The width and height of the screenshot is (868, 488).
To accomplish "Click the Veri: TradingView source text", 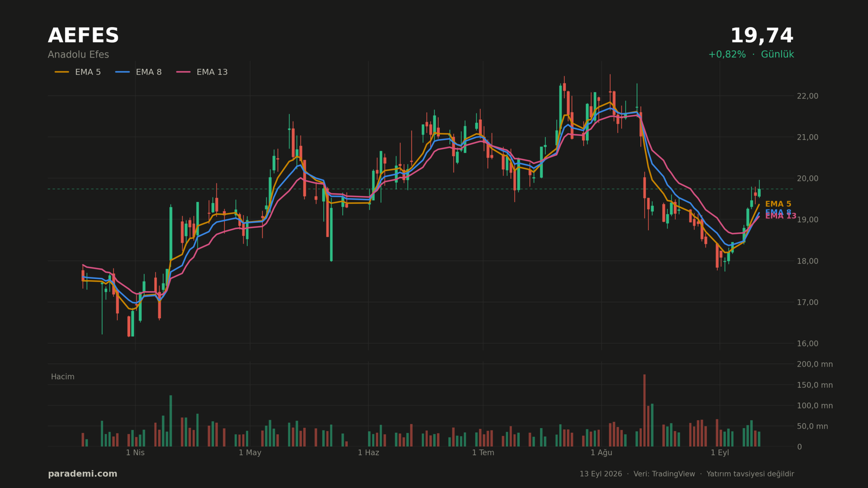I will [x=664, y=474].
